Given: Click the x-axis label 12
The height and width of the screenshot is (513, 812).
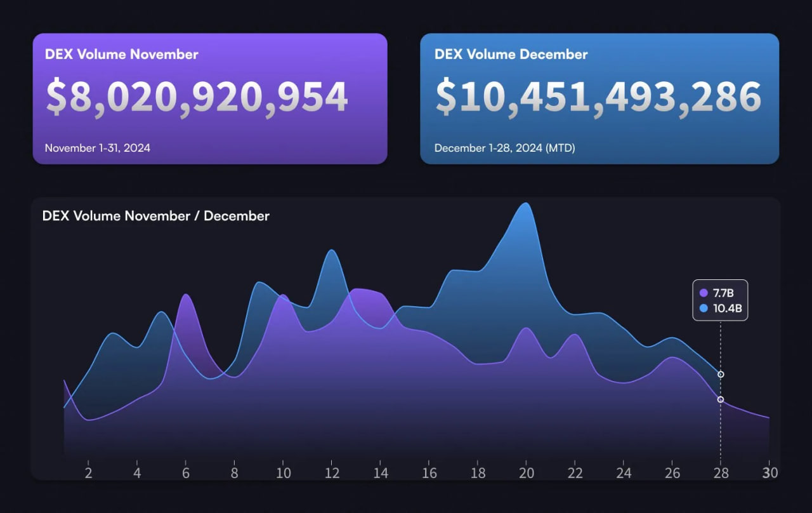Looking at the screenshot, I should click(332, 473).
